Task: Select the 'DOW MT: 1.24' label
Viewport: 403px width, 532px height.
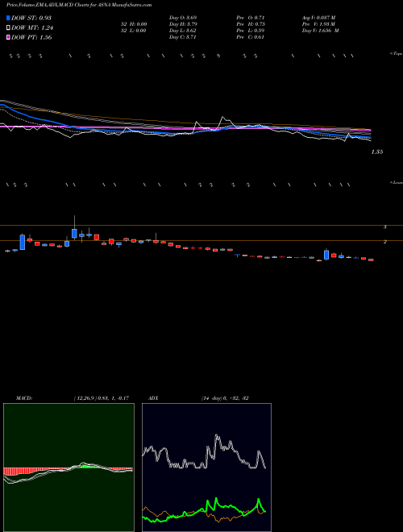Action: [x=32, y=28]
